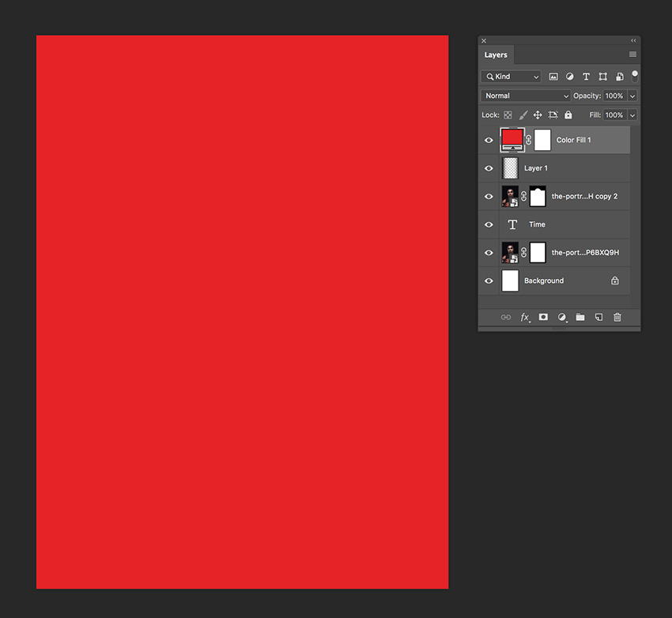Viewport: 672px width, 618px height.
Task: Select the Layers tab
Action: coord(496,55)
